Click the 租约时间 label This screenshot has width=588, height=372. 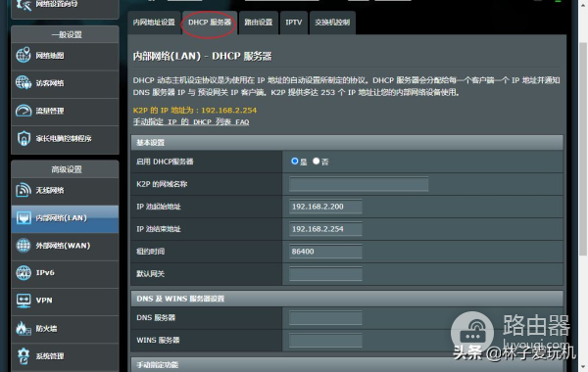click(x=150, y=252)
